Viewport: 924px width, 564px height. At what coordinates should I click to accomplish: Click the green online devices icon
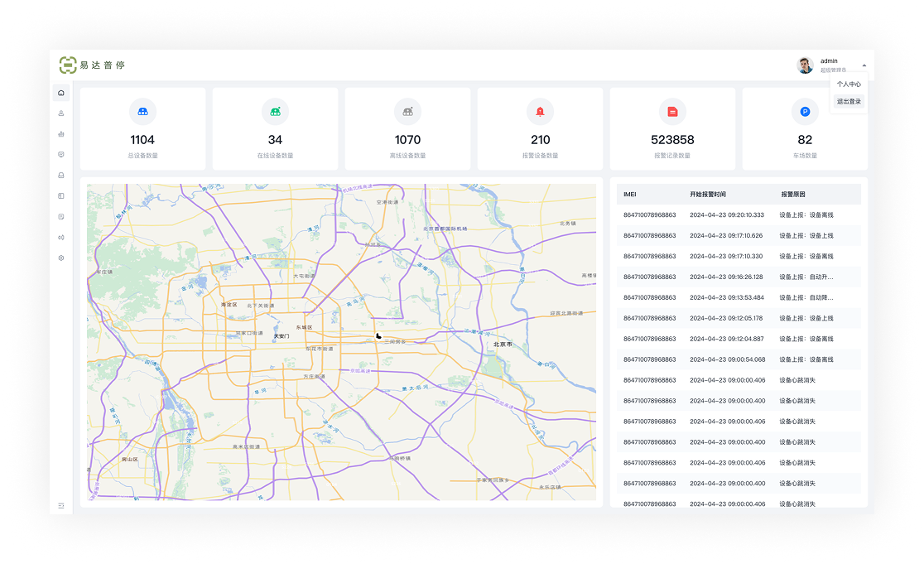pos(275,112)
